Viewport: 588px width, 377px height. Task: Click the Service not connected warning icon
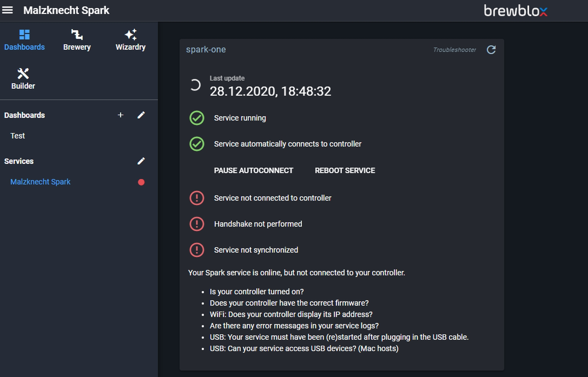coord(197,198)
